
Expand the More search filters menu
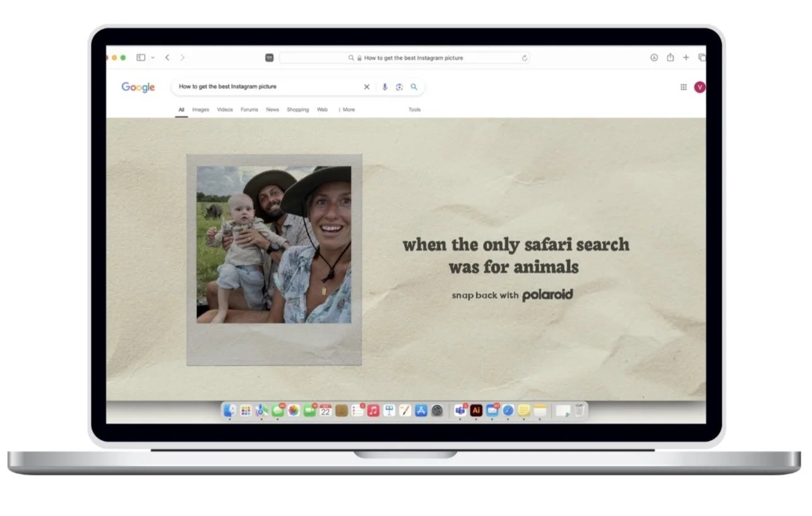coord(347,110)
